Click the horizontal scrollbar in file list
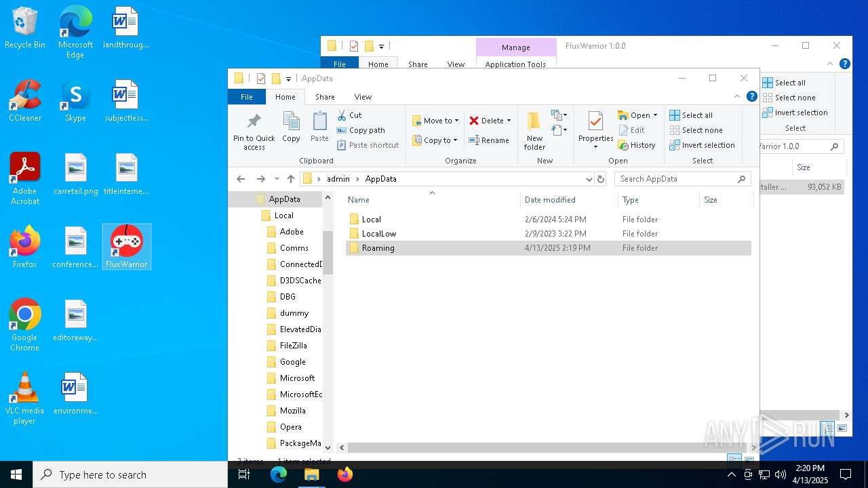 tap(546, 447)
